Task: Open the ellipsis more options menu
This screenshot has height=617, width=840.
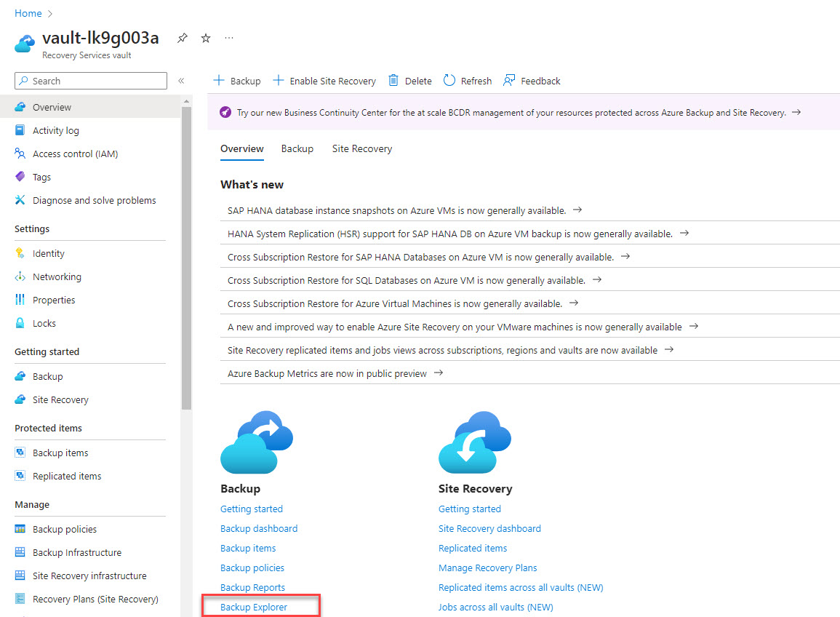Action: click(x=229, y=38)
